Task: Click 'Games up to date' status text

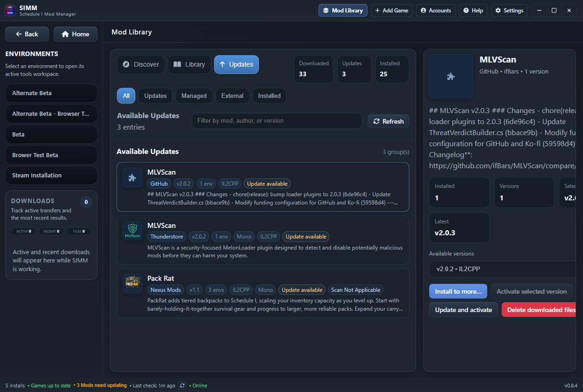Action: 51,386
